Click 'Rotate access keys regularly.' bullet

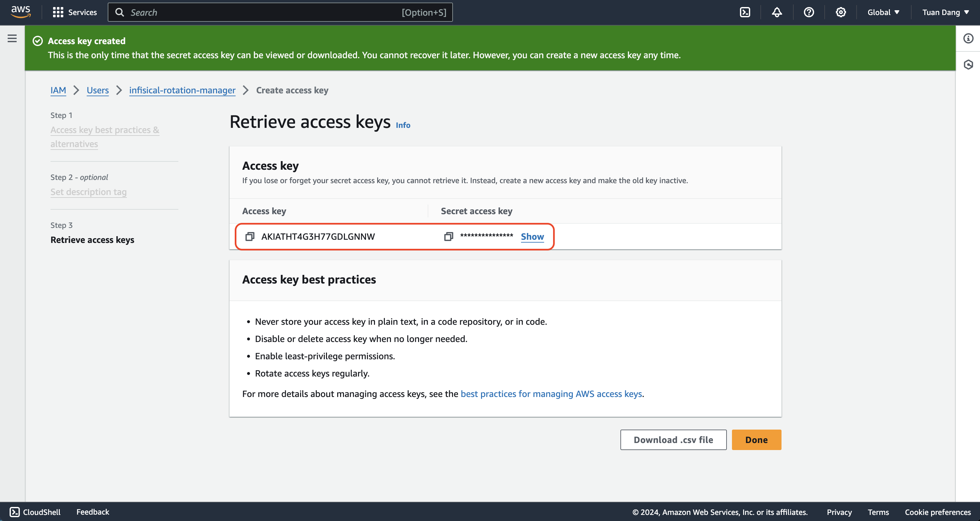(x=312, y=373)
